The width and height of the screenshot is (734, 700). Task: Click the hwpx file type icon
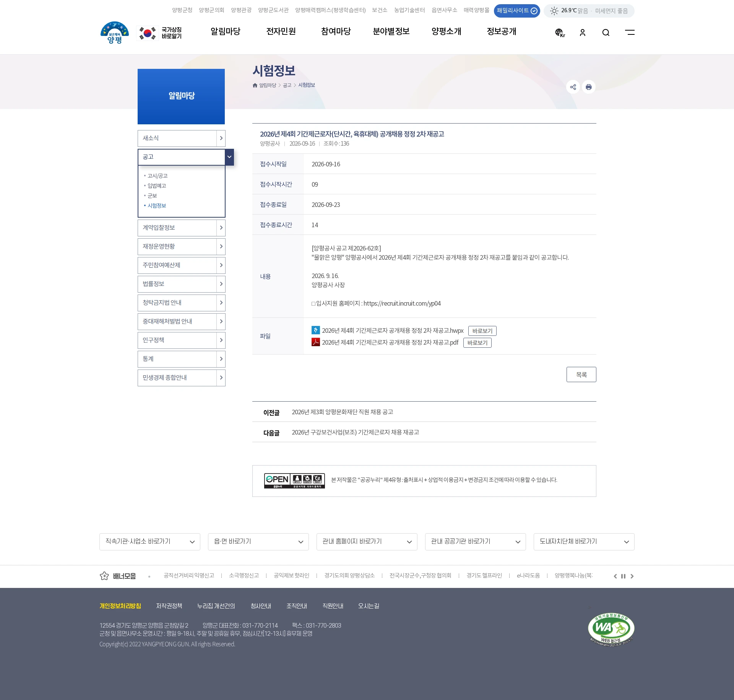pos(315,330)
